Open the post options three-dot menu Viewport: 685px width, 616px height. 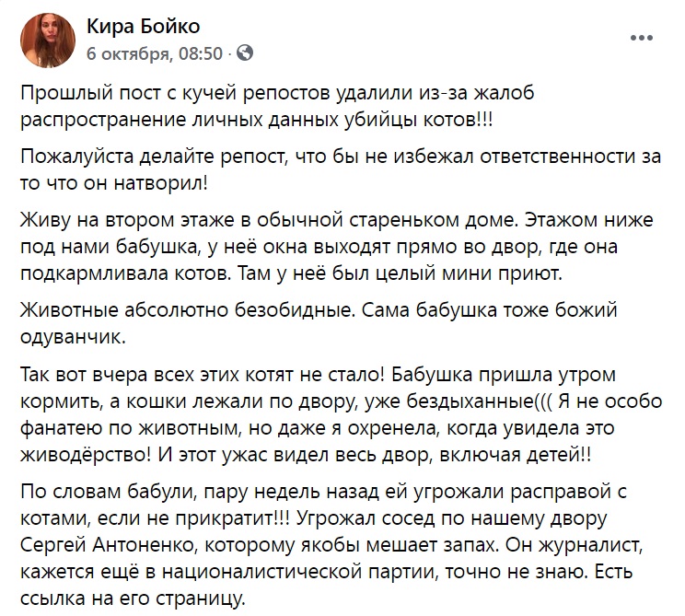click(x=642, y=38)
